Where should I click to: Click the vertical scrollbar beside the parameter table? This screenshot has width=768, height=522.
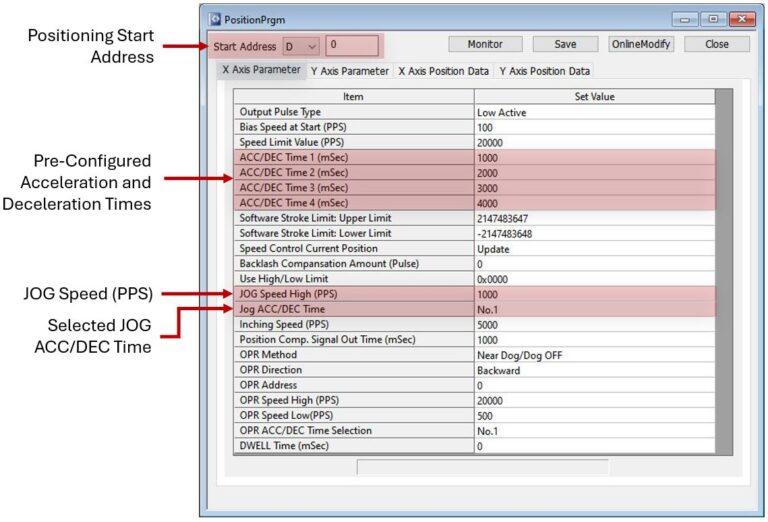pyautogui.click(x=724, y=272)
